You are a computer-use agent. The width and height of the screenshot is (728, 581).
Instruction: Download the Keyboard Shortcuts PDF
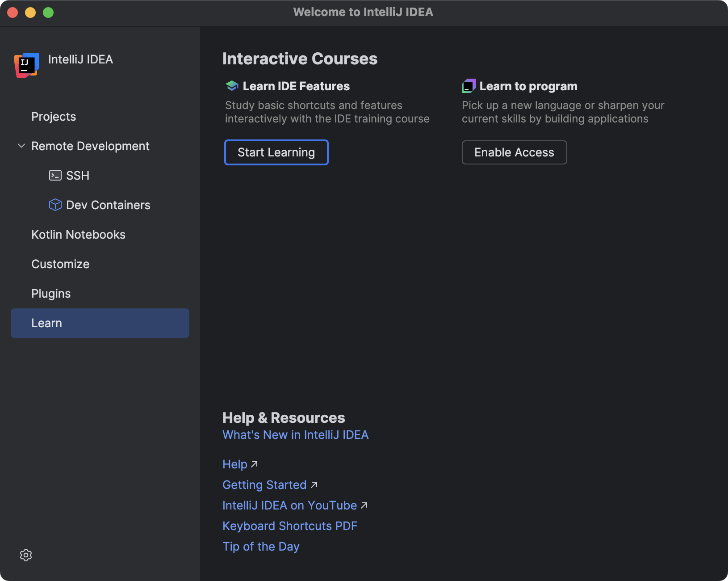pyautogui.click(x=290, y=526)
